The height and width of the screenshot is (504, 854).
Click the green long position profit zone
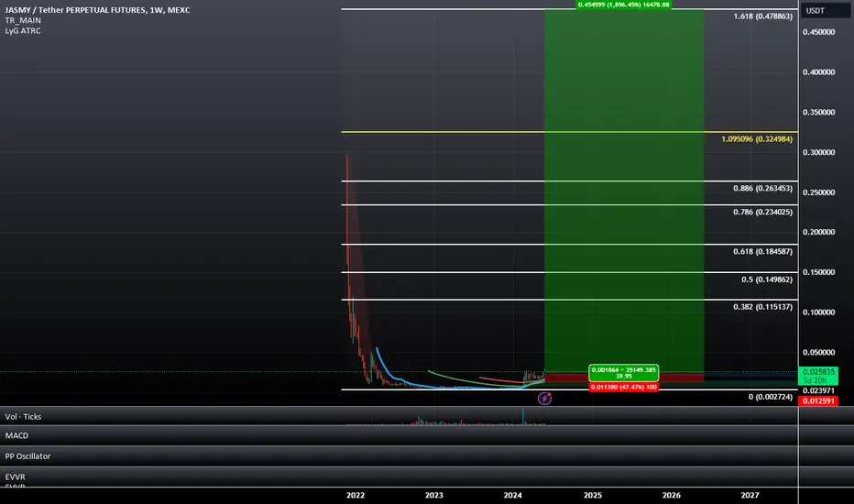(x=624, y=191)
